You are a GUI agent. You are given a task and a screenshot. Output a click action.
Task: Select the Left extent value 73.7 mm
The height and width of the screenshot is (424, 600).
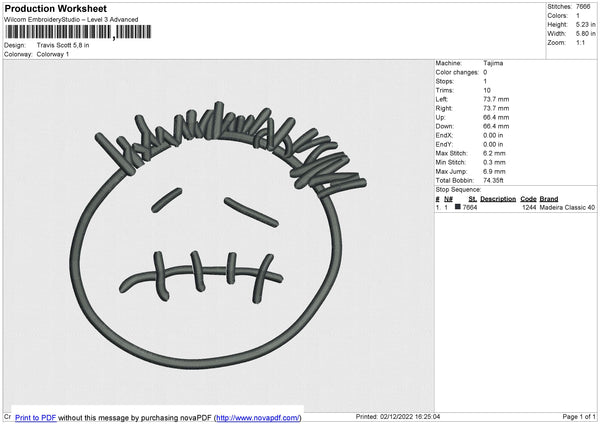(496, 99)
